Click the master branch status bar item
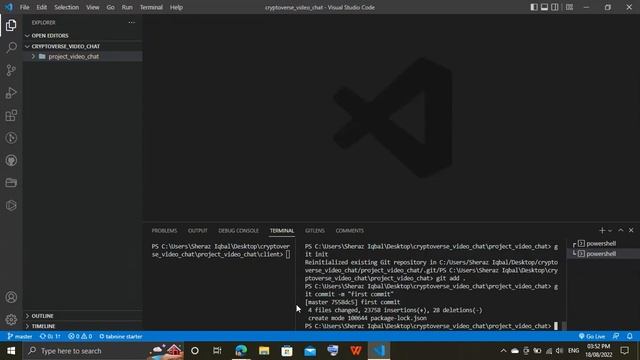 point(20,336)
